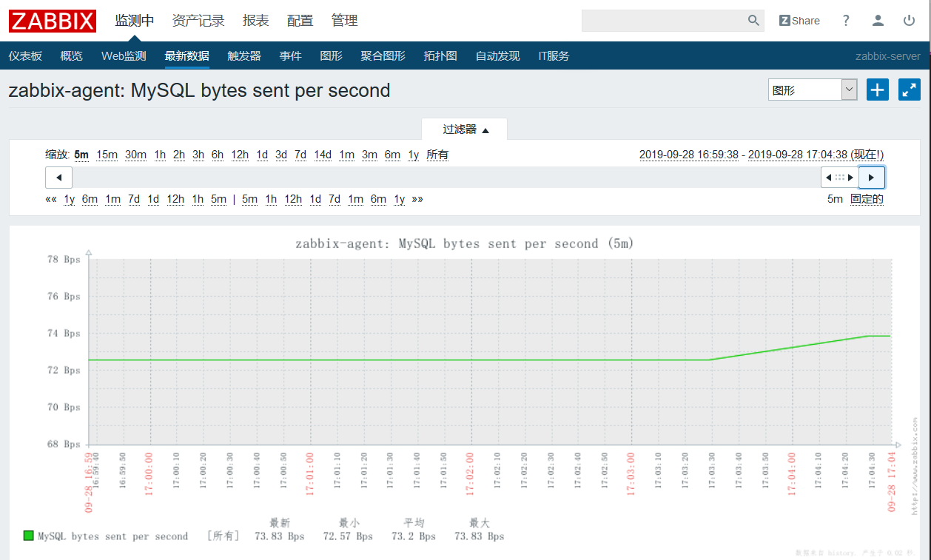Open the 报表 main menu

[x=256, y=21]
